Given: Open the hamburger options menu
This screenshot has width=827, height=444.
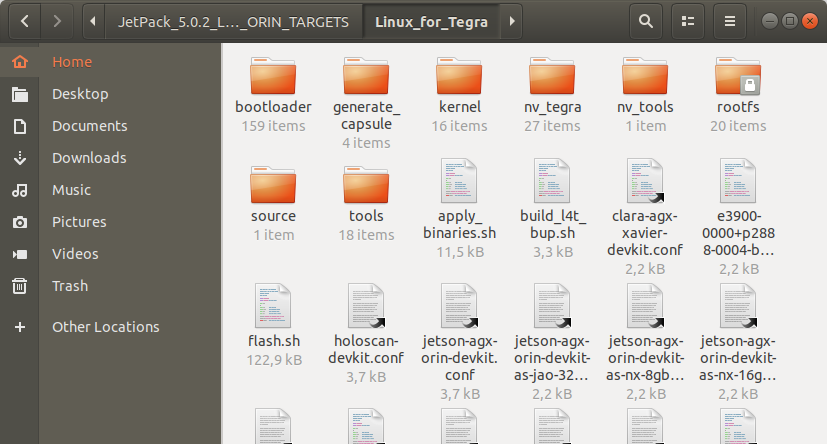Looking at the screenshot, I should coord(730,21).
